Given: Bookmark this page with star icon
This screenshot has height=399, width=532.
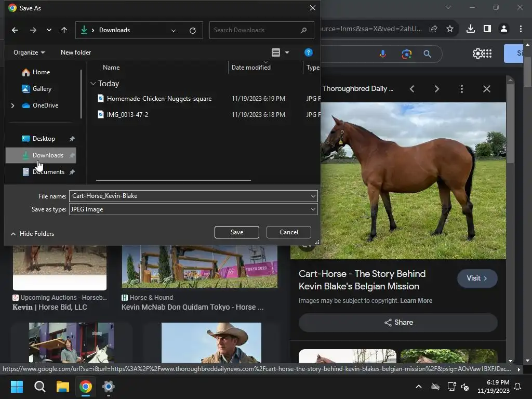Looking at the screenshot, I should point(450,29).
